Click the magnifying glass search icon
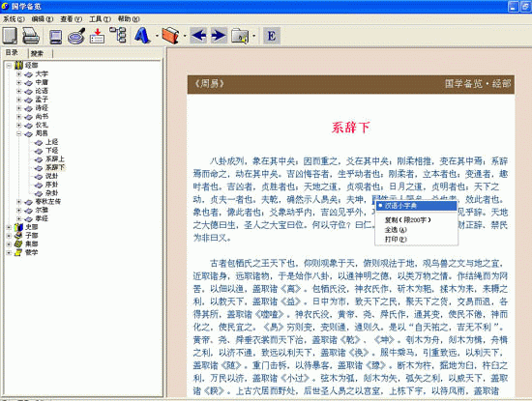The height and width of the screenshot is (401, 532). pos(76,36)
